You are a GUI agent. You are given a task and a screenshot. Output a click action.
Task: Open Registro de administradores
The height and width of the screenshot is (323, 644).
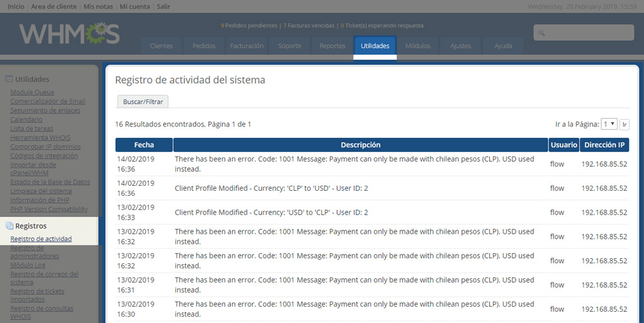(x=35, y=252)
